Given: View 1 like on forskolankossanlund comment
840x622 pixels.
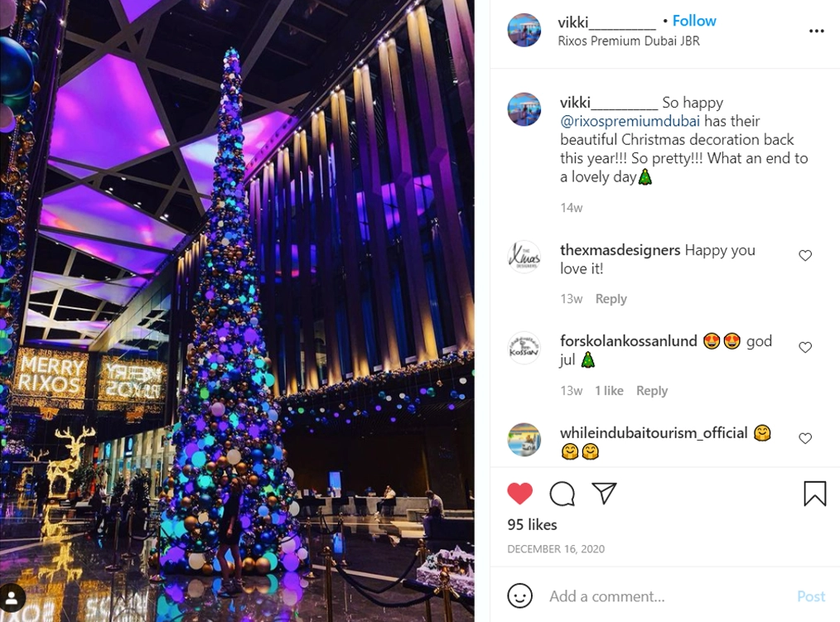Looking at the screenshot, I should (x=609, y=391).
